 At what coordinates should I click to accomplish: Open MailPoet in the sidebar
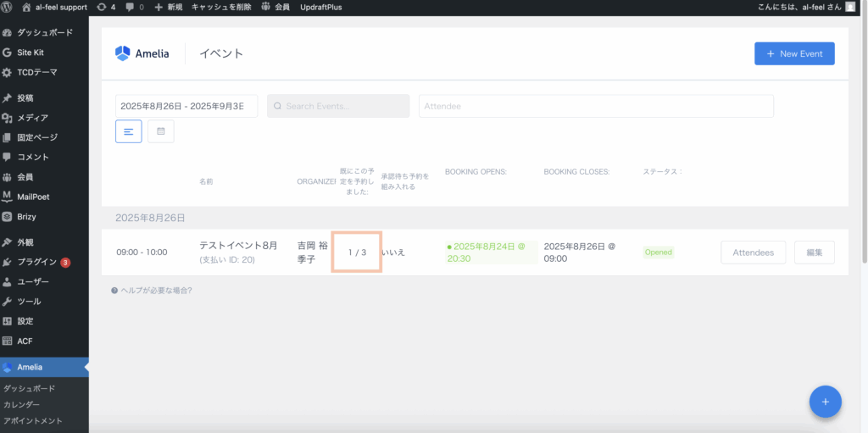(x=33, y=197)
